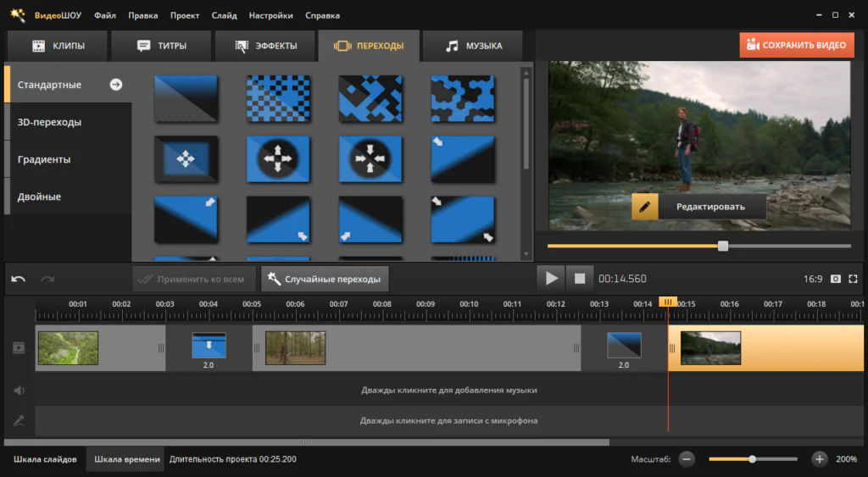Open the Эффекты tab

[265, 46]
